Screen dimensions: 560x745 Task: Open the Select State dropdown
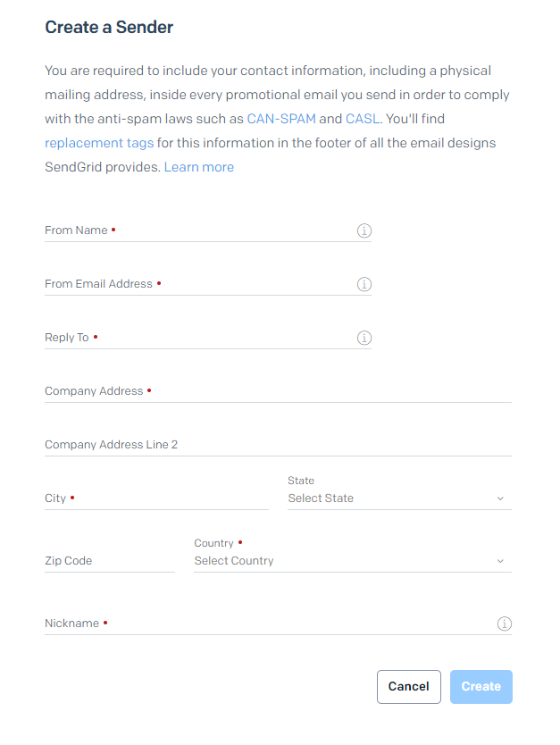click(x=393, y=498)
